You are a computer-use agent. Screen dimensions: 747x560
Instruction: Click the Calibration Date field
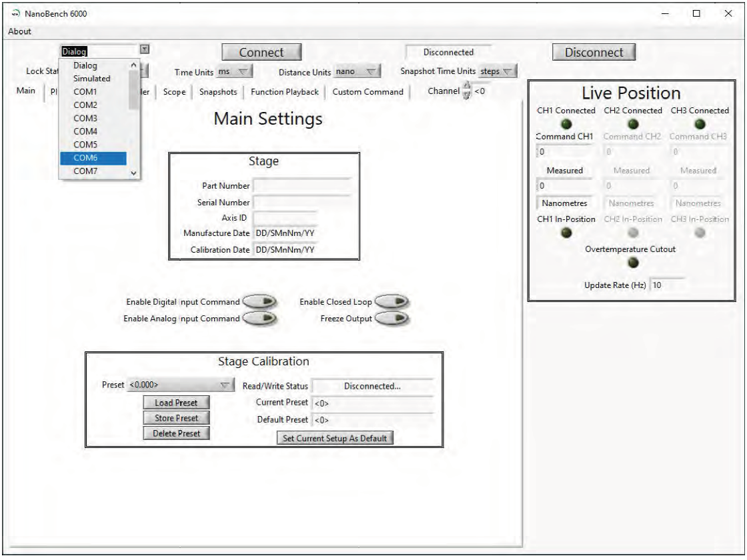pyautogui.click(x=285, y=249)
